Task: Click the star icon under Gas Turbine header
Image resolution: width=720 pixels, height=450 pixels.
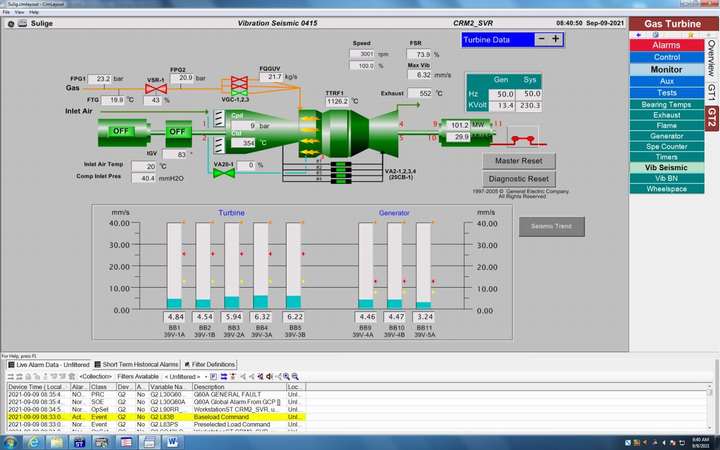Action: pyautogui.click(x=691, y=35)
